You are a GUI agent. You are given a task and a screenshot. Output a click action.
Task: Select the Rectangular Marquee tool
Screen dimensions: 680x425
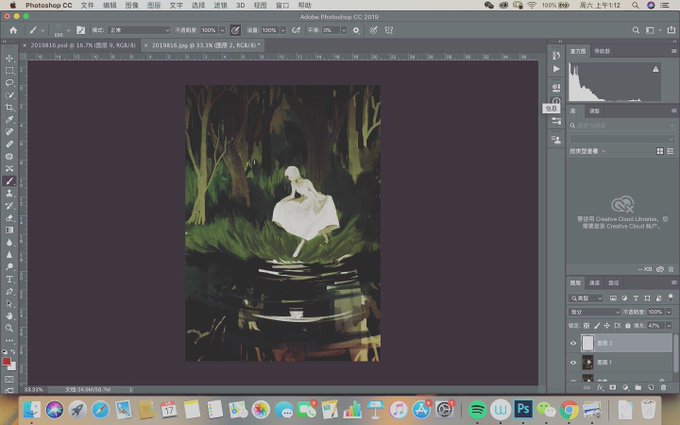point(9,70)
